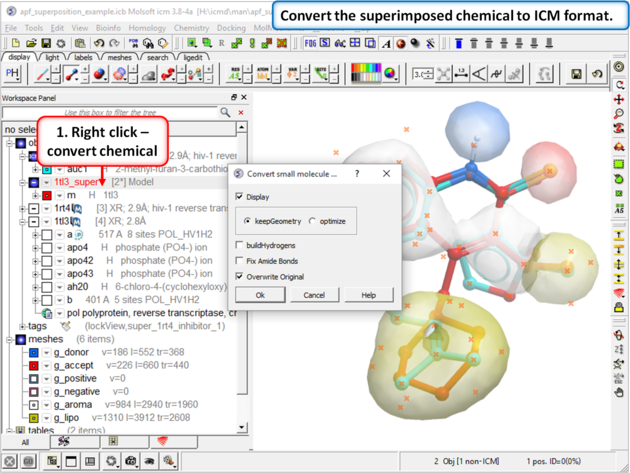Toggle the FOG toolbar button
630x473 pixels.
(310, 44)
